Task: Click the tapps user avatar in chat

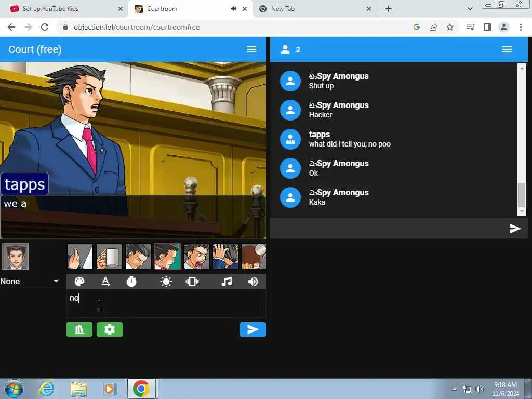Action: click(290, 139)
